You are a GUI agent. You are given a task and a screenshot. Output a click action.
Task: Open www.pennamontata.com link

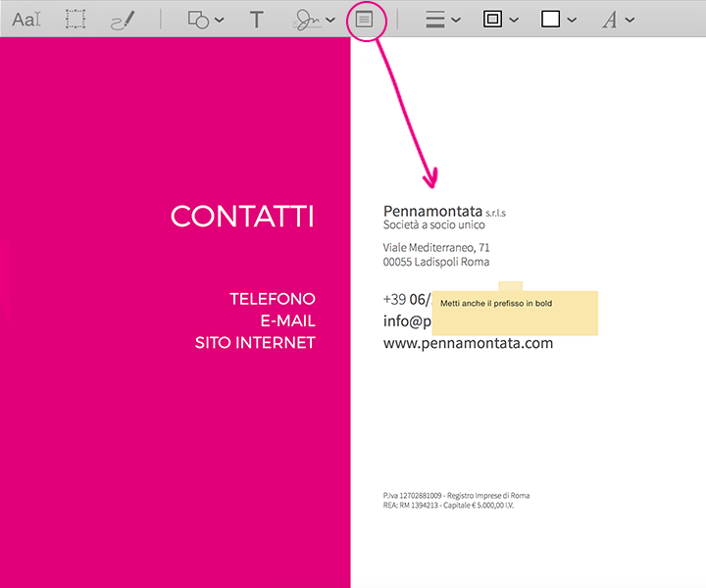469,343
